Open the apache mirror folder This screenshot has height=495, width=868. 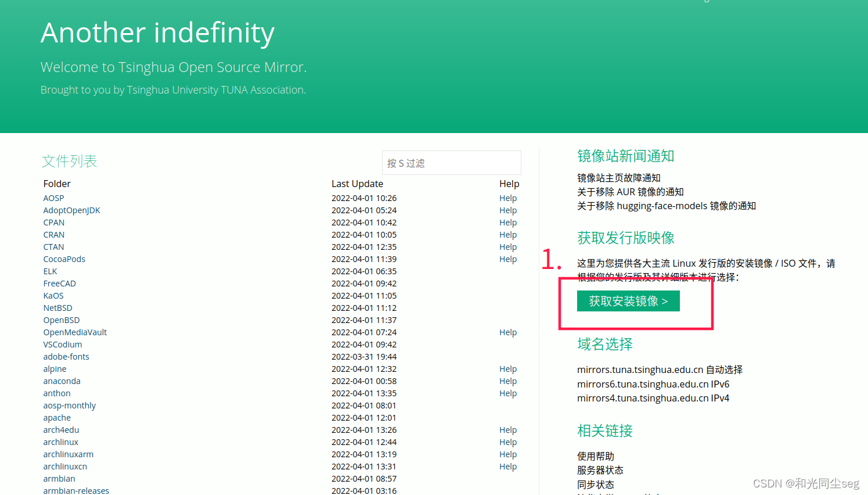57,418
